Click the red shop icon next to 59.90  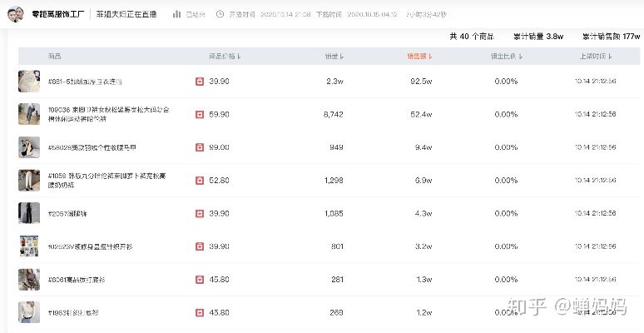tap(199, 114)
